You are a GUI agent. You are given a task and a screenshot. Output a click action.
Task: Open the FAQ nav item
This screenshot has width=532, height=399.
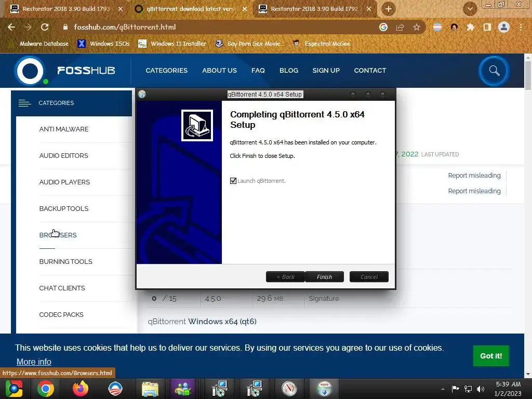pyautogui.click(x=258, y=71)
